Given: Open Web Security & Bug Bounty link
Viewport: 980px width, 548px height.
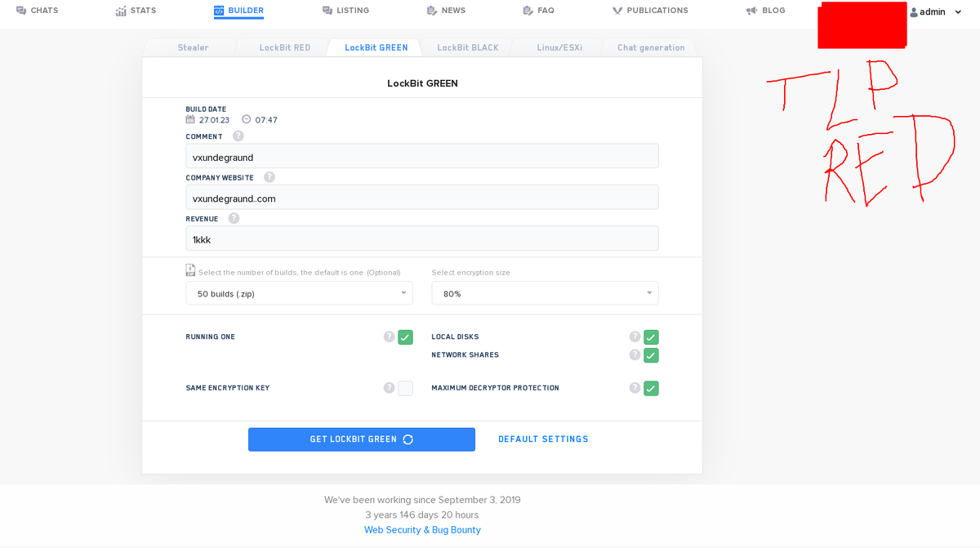Looking at the screenshot, I should pos(422,530).
